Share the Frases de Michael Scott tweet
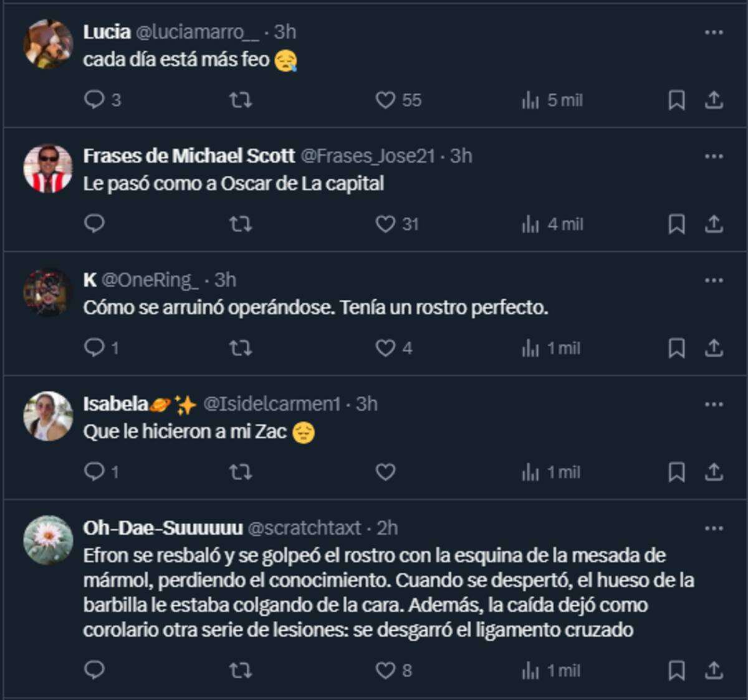This screenshot has height=700, width=748. [714, 224]
